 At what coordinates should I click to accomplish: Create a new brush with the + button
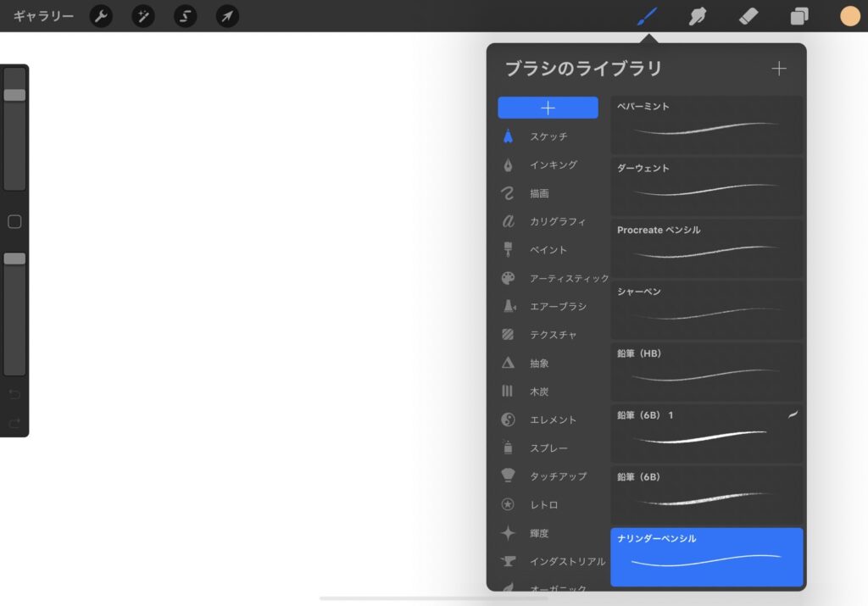[778, 69]
